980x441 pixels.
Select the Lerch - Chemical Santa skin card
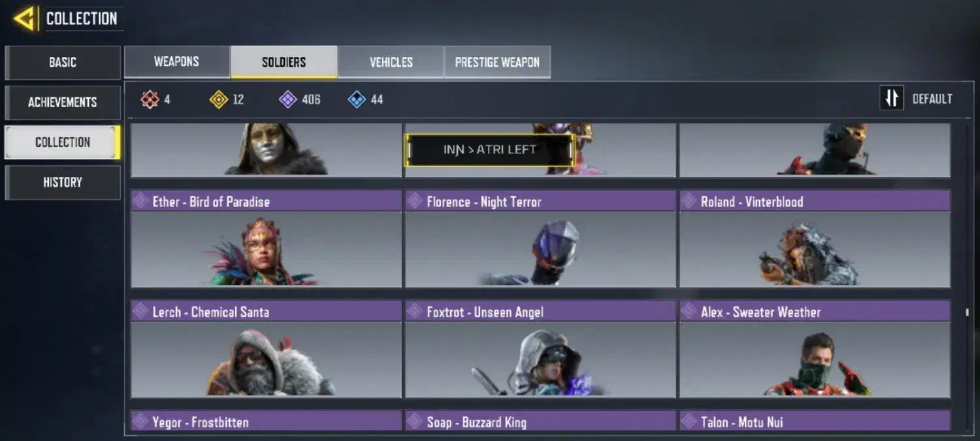pyautogui.click(x=266, y=350)
